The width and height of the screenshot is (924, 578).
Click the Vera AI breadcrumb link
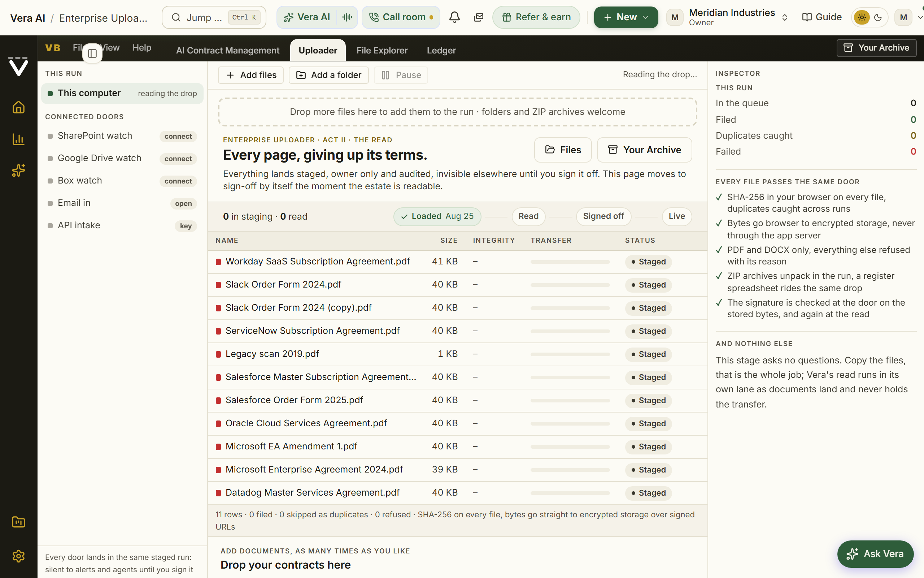click(27, 18)
